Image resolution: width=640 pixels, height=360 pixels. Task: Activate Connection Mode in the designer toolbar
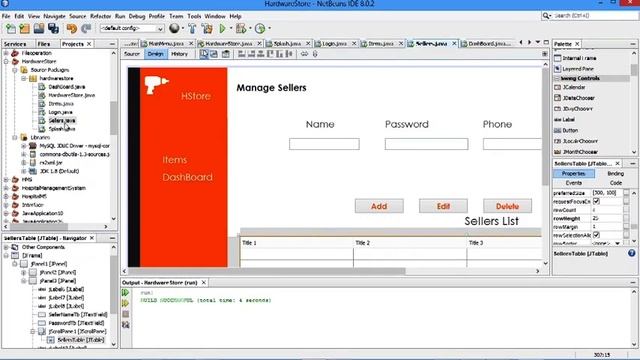[214, 54]
